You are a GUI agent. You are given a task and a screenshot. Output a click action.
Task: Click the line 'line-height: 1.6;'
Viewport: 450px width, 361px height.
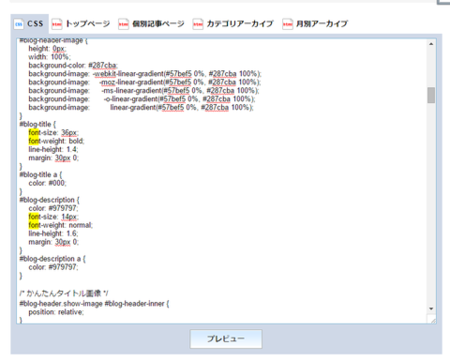53,233
